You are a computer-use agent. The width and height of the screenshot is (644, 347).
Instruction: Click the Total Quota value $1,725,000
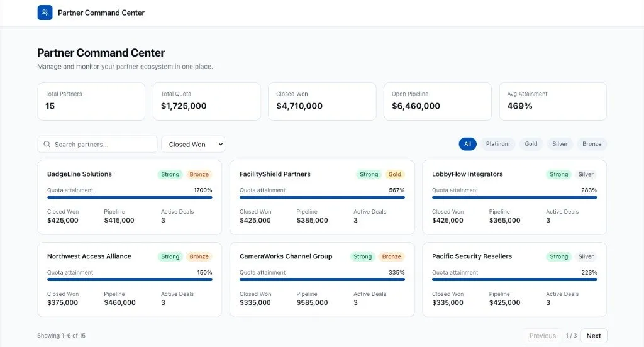tap(184, 106)
